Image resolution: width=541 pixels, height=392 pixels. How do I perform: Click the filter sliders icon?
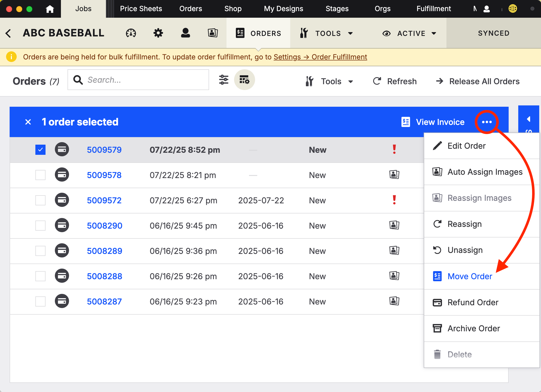[224, 80]
